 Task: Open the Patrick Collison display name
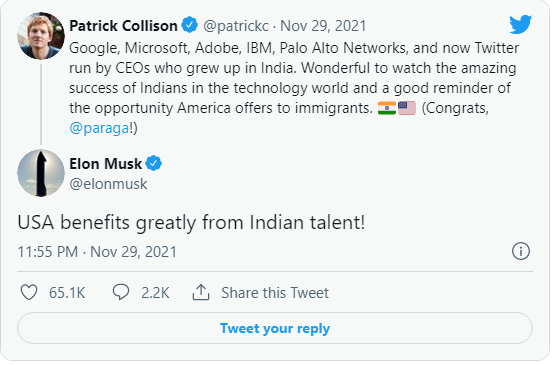click(x=124, y=26)
